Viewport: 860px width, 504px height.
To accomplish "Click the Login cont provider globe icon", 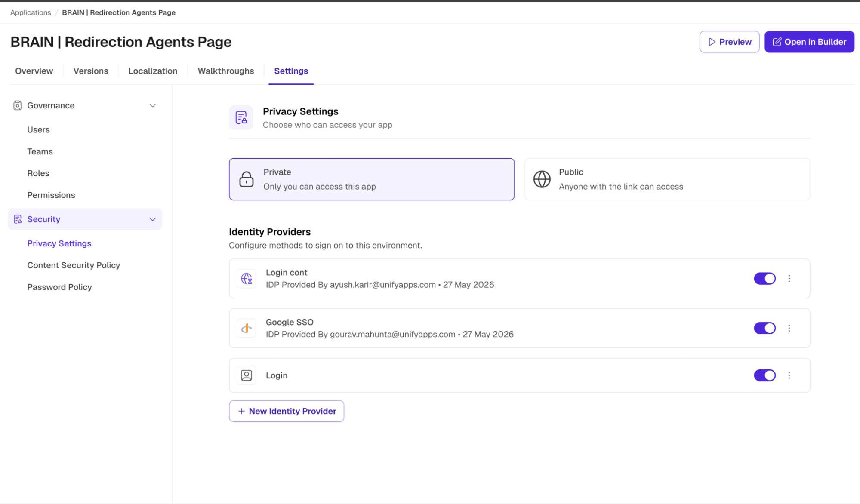I will point(247,279).
